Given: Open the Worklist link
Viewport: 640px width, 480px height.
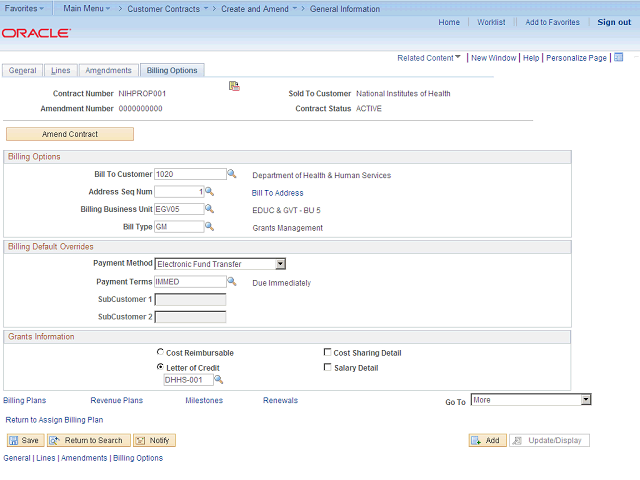Looking at the screenshot, I should point(491,22).
